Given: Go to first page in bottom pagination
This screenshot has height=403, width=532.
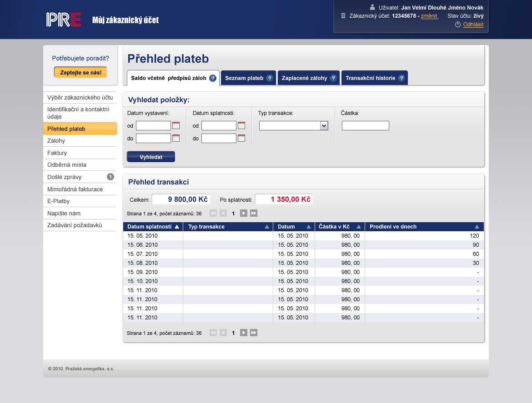Looking at the screenshot, I should [x=213, y=333].
